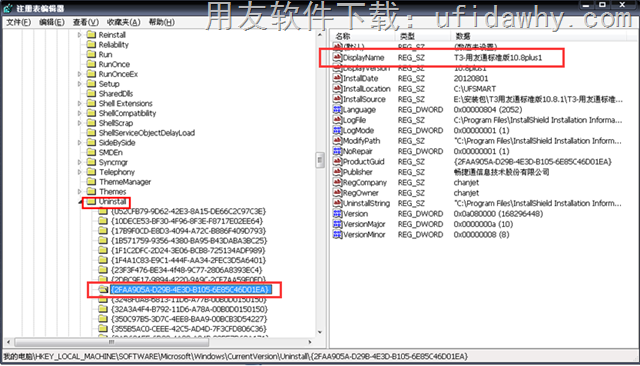Select the Language DWORD value icon
The height and width of the screenshot is (366, 640).
[x=337, y=109]
